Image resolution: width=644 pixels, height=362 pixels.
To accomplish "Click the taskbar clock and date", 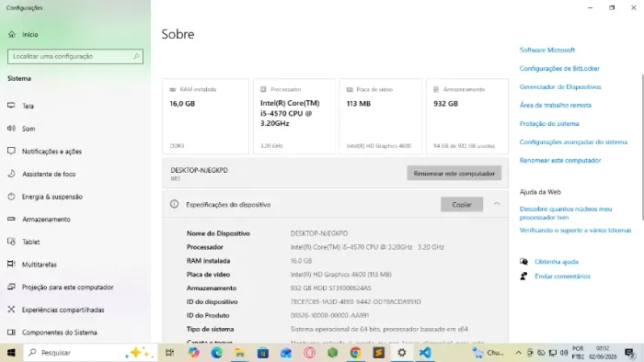I will tap(603, 353).
